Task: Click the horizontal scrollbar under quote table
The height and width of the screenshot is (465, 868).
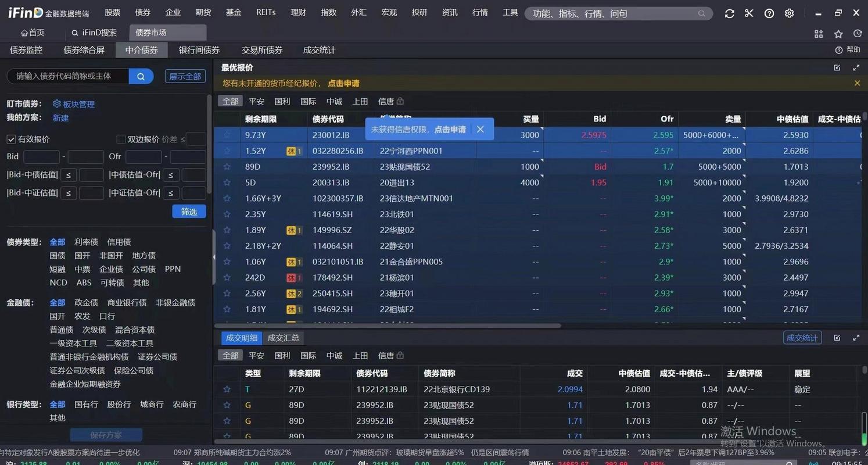Action: pyautogui.click(x=388, y=325)
